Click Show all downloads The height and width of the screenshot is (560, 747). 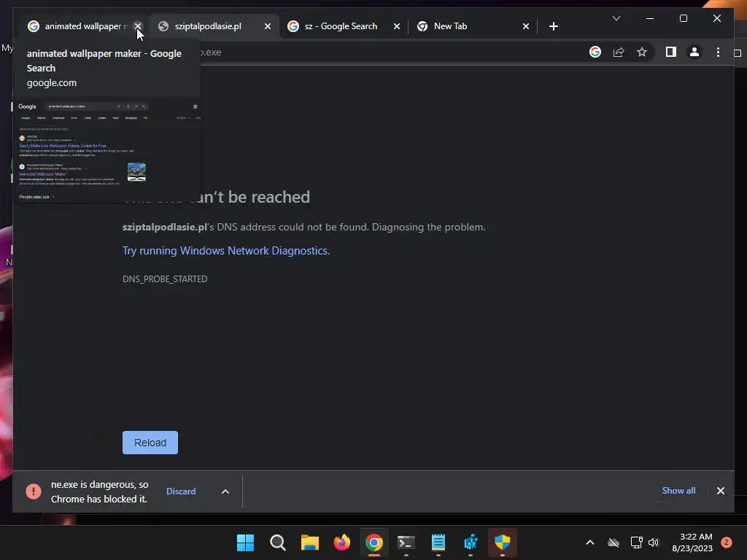(678, 491)
